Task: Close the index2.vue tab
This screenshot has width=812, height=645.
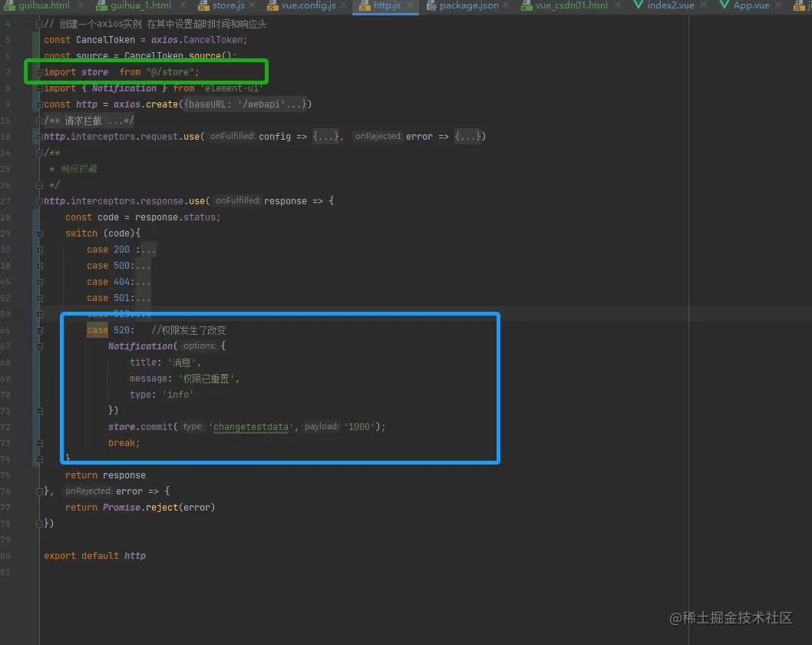Action: pyautogui.click(x=703, y=5)
